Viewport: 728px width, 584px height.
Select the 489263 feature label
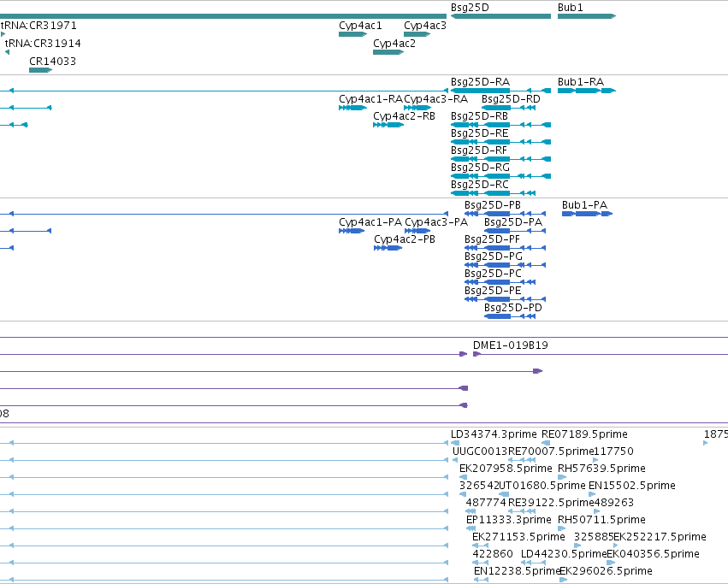[613, 503]
